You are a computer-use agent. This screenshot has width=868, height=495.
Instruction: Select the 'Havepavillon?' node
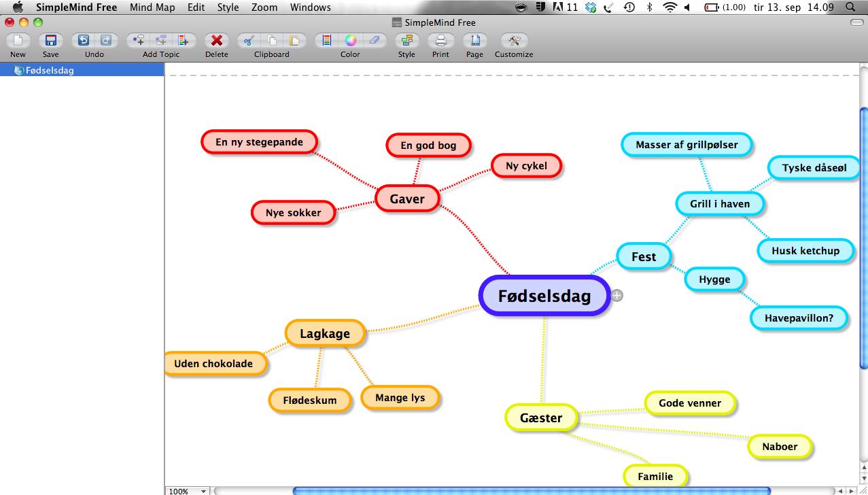(799, 318)
